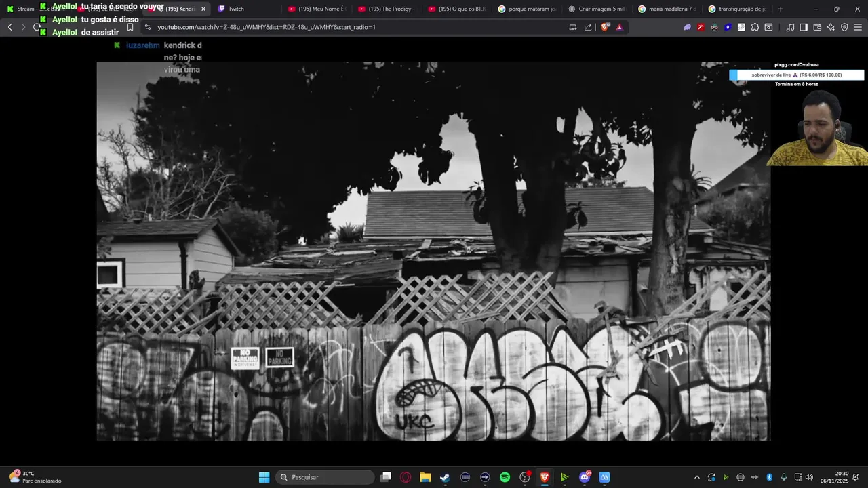Switch to 'maria madalena 7' tab
The image size is (868, 488).
[667, 9]
